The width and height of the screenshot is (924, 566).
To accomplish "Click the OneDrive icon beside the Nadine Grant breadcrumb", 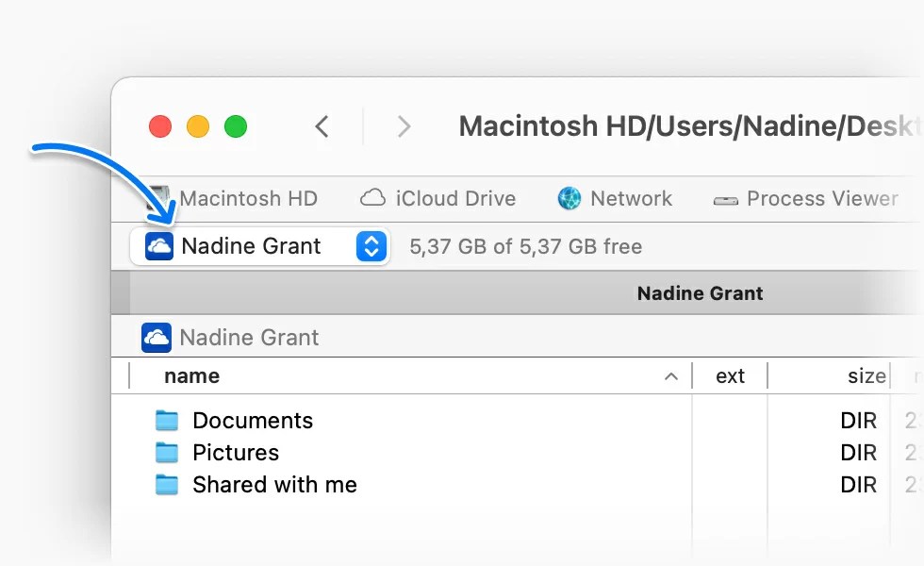I will (157, 337).
